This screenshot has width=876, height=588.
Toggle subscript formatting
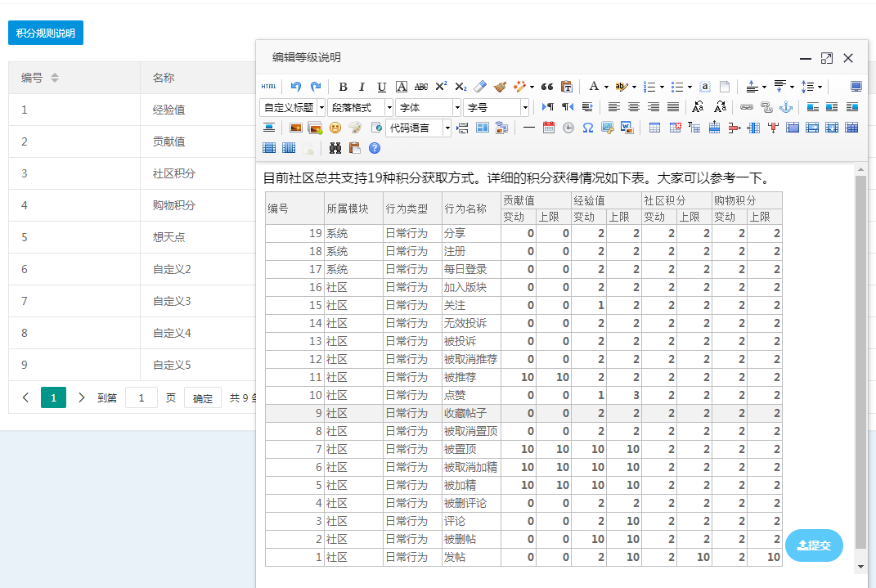pyautogui.click(x=460, y=87)
